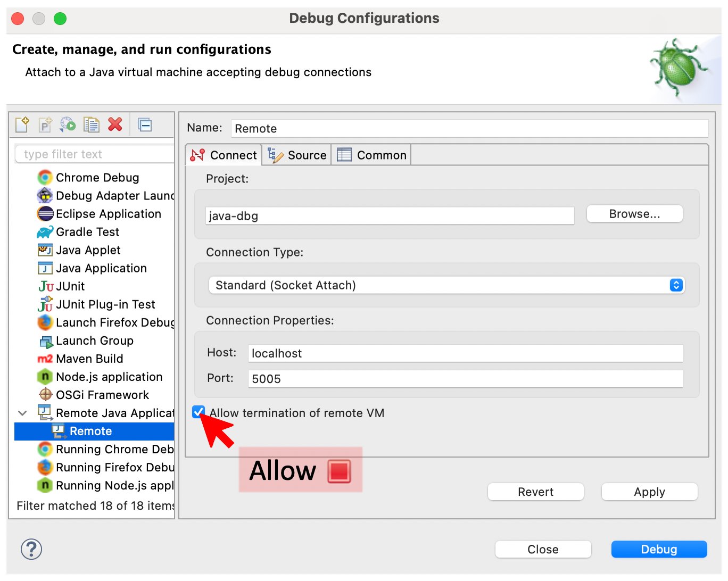Click the Revert button
Viewport: 728px width, 581px height.
535,492
